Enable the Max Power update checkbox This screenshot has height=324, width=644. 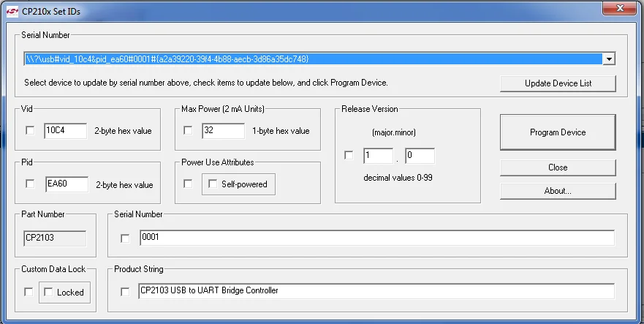click(x=188, y=130)
